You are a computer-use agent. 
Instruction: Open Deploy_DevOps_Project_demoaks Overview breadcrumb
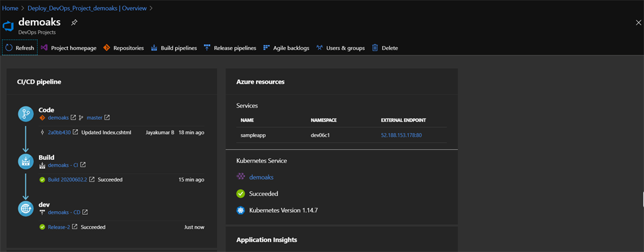point(86,8)
